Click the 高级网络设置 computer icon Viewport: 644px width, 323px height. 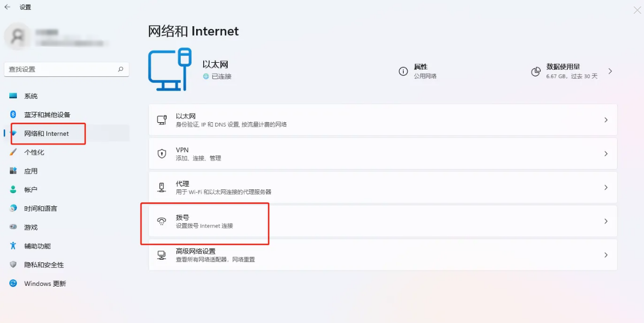point(162,255)
